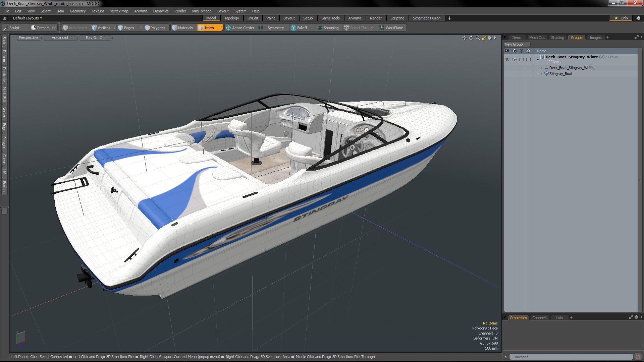This screenshot has height=362, width=644.
Task: Toggle the Only star option
Action: pyautogui.click(x=621, y=18)
